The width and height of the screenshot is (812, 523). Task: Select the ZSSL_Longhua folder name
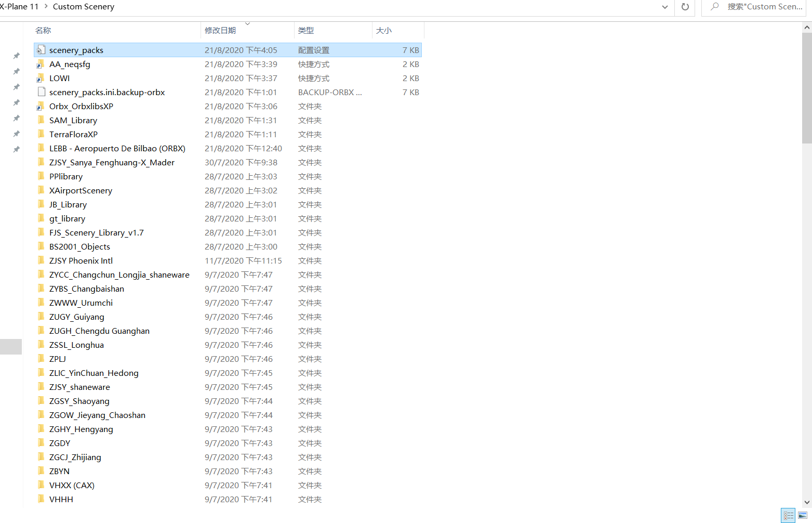point(76,345)
